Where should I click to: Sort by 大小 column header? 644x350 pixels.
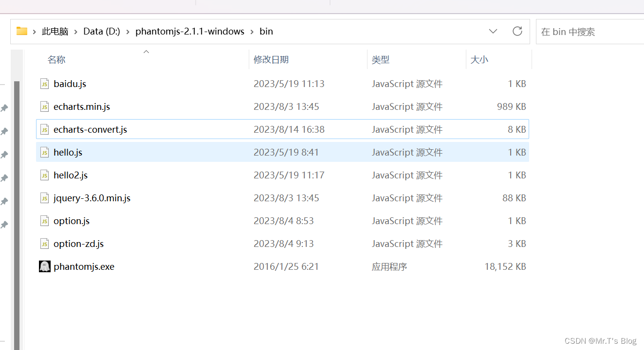(479, 60)
